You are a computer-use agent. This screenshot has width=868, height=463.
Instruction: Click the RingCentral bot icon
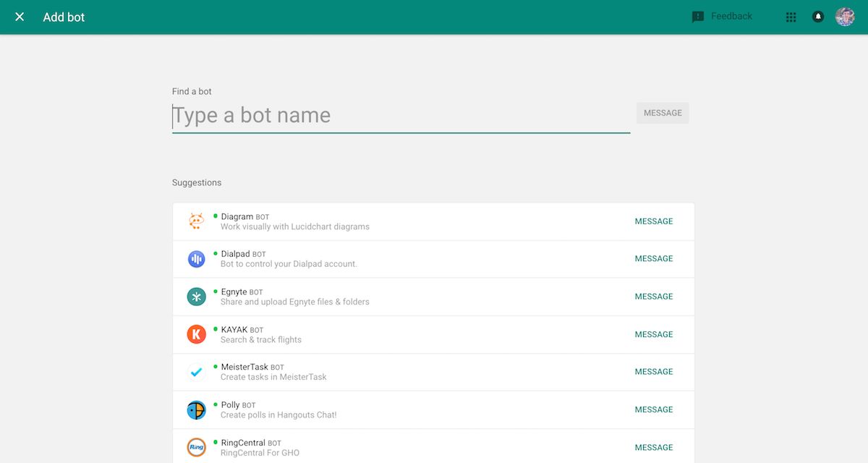196,447
